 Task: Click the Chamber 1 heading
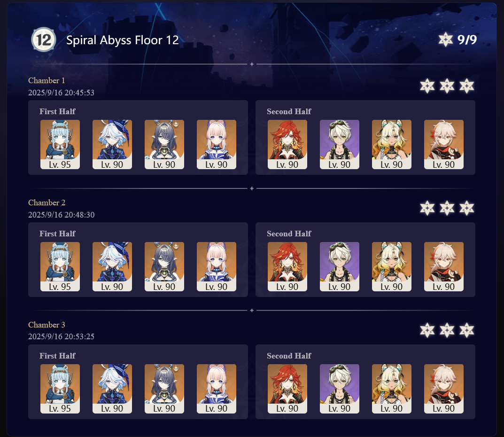tap(47, 80)
